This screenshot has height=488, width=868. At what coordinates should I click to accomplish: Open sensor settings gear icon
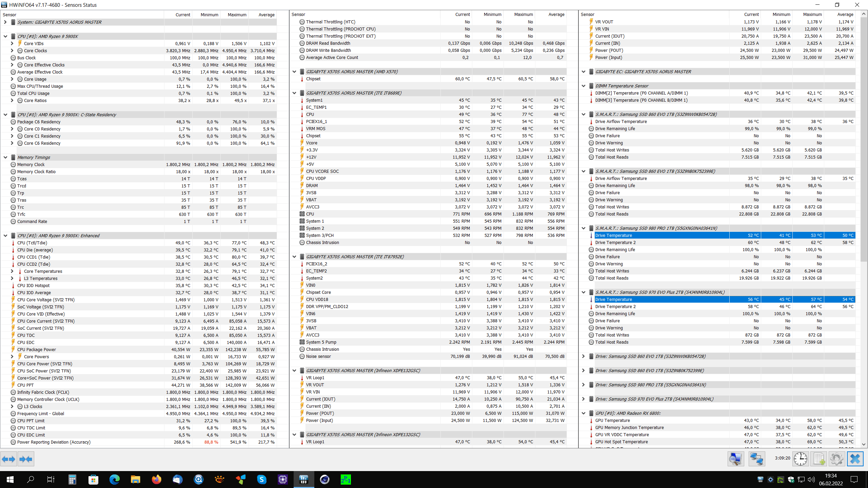(x=836, y=459)
